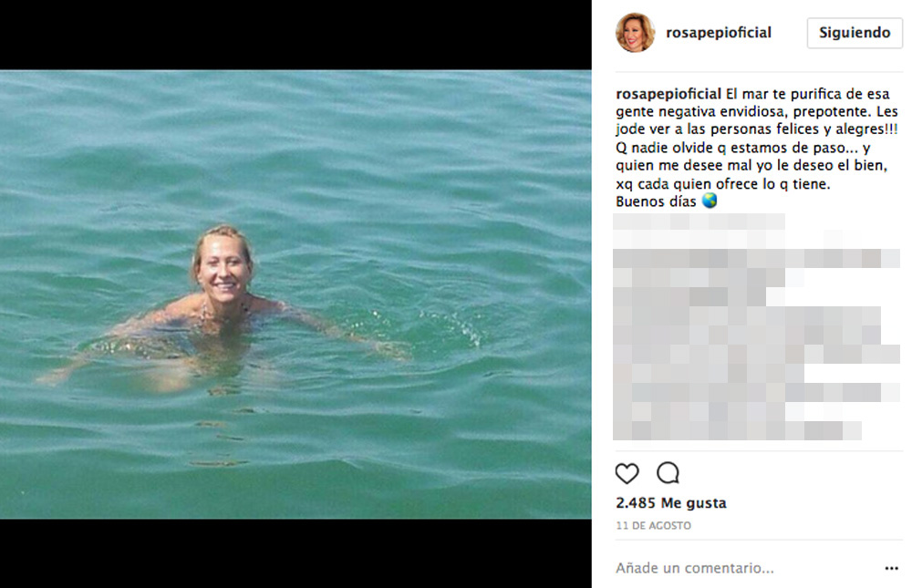The width and height of the screenshot is (912, 588).
Task: Open the header rosapepioficial username link
Action: [x=719, y=33]
